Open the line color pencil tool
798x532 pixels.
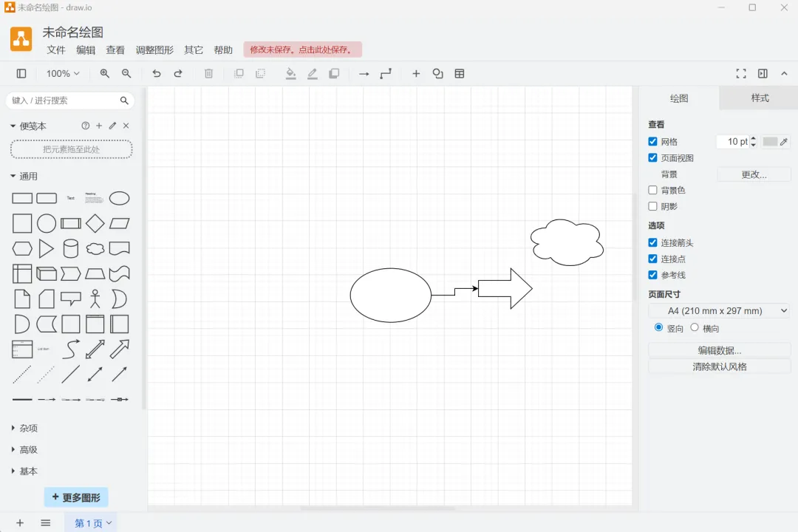(x=313, y=74)
